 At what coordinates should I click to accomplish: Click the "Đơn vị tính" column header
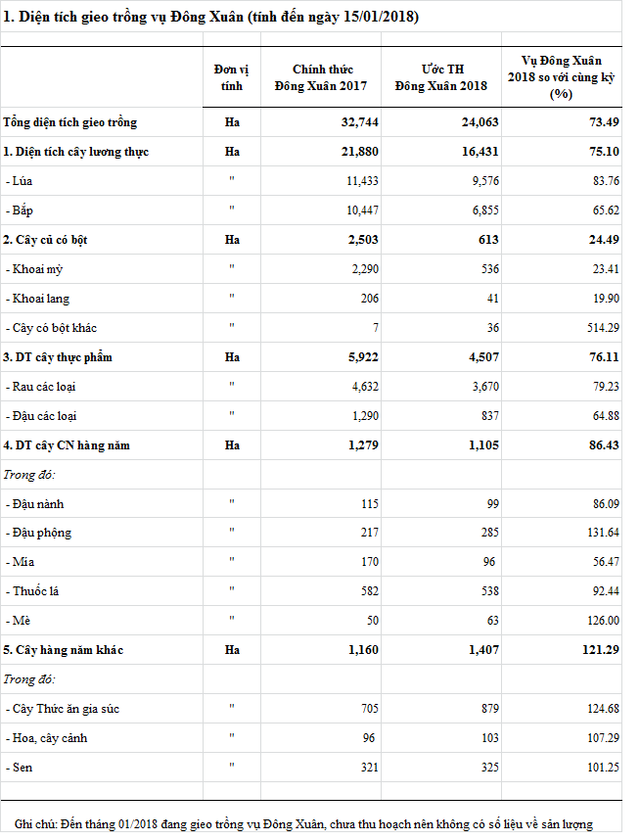(x=231, y=77)
